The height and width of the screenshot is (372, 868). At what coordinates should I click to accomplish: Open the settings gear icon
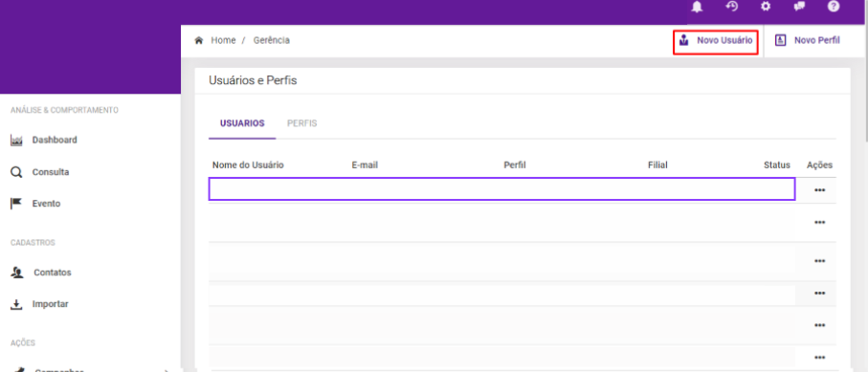(x=766, y=7)
